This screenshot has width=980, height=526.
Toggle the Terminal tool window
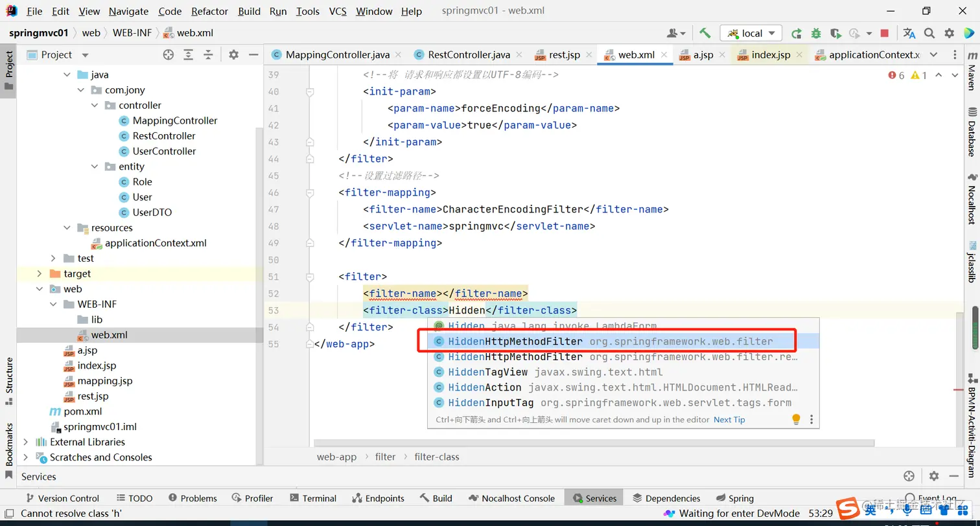point(313,498)
